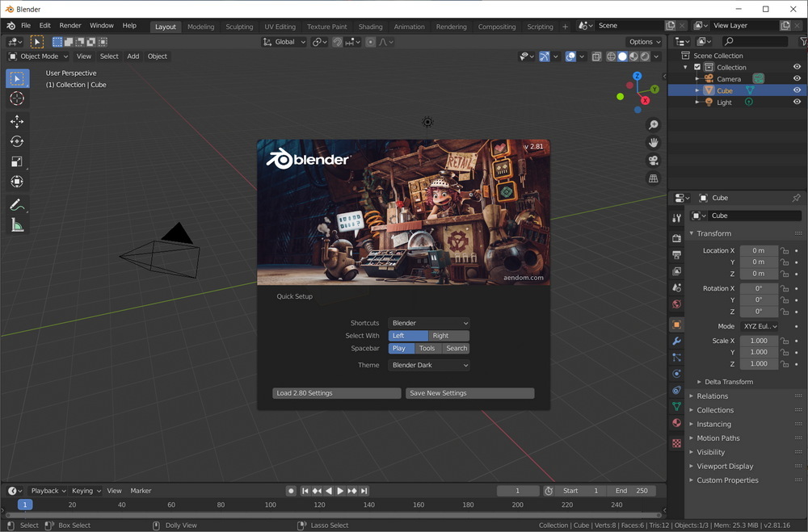Toggle the camera view icon
Viewport: 808px width, 532px height.
(x=654, y=161)
